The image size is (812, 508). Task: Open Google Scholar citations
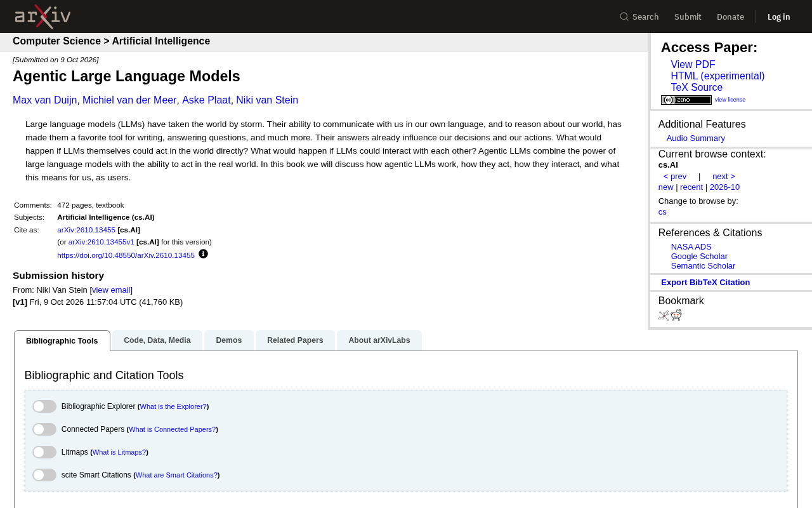(699, 257)
